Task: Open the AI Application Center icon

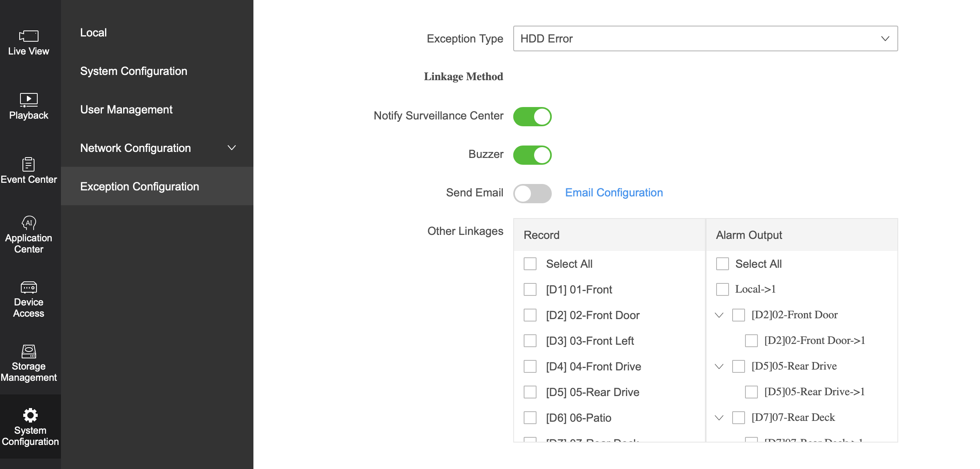Action: click(x=28, y=223)
